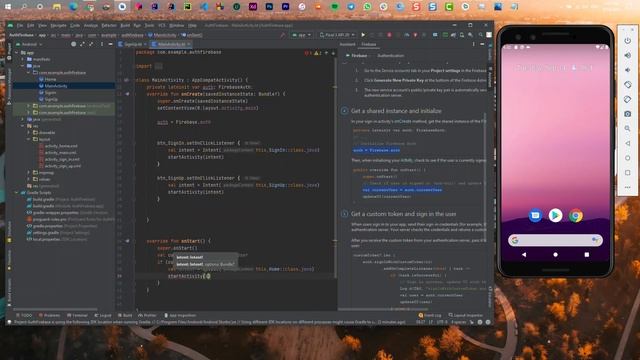Viewport: 640px width, 360px height.
Task: Open the Android project view dropdown
Action: 31,44
